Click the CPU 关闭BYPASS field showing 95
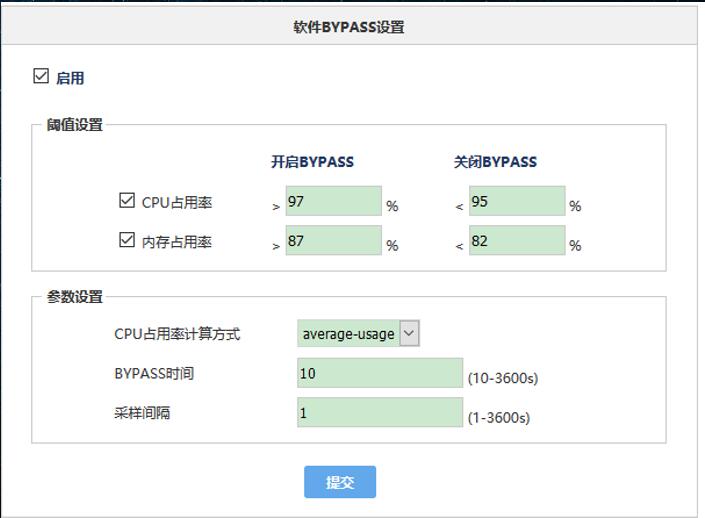The image size is (705, 518). (516, 201)
